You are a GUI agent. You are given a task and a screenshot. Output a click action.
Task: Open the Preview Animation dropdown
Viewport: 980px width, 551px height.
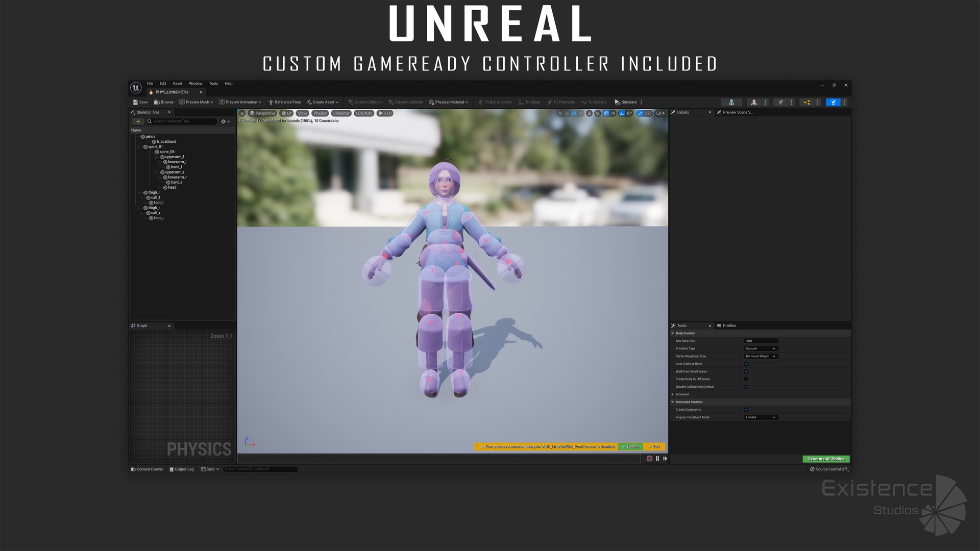[x=240, y=102]
